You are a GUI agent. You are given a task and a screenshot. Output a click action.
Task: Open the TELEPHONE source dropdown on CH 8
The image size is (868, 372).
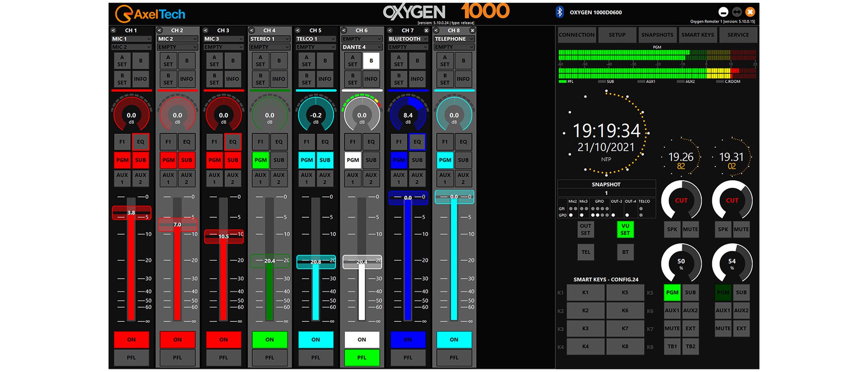pos(454,39)
